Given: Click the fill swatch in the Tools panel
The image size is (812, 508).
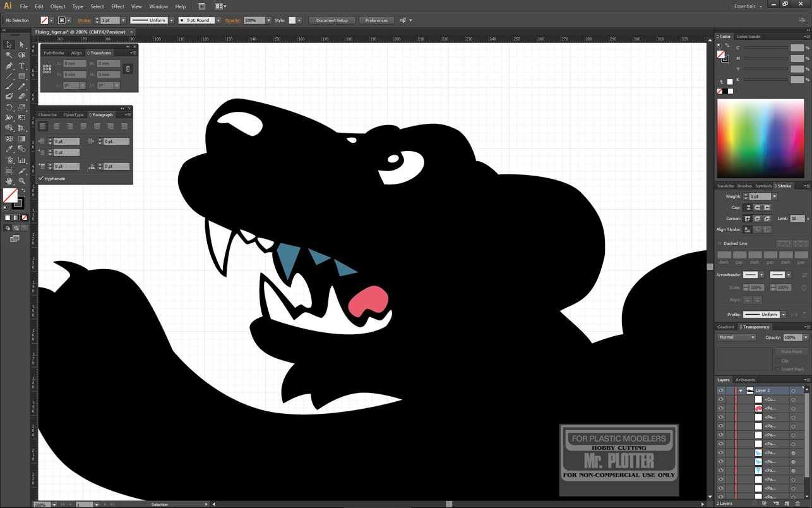Looking at the screenshot, I should click(9, 195).
